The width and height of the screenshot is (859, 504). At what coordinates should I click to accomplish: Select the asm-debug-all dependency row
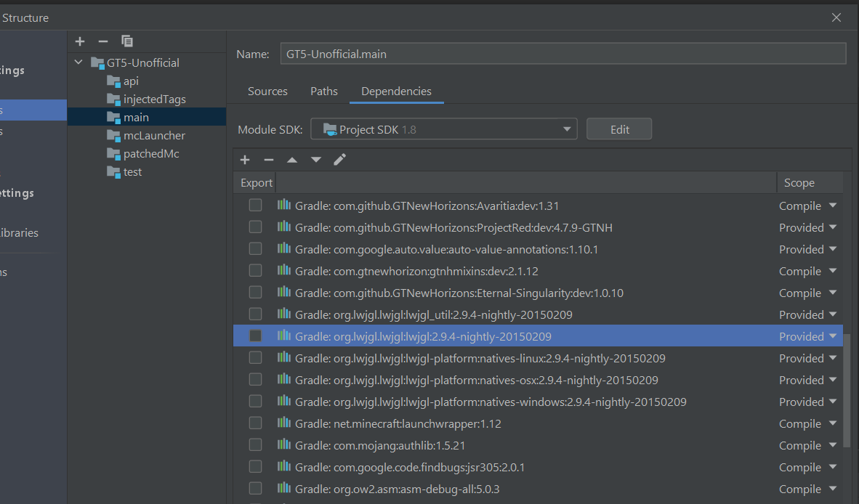538,489
